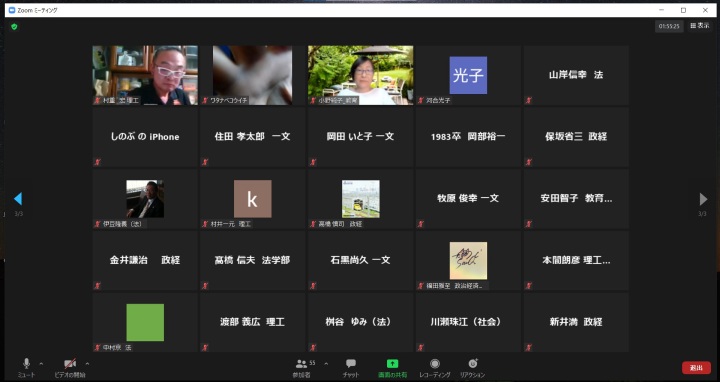Select the 金井謙治 政経 tile

pos(145,260)
